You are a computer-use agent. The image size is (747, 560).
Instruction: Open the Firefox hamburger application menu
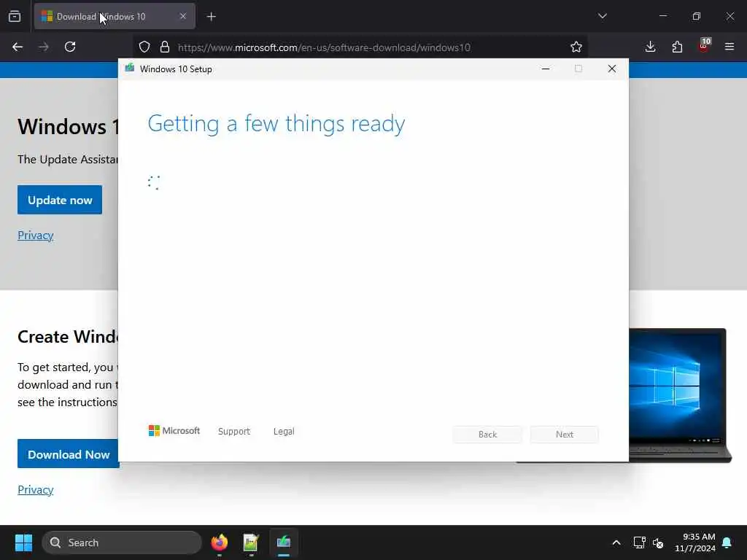tap(729, 47)
